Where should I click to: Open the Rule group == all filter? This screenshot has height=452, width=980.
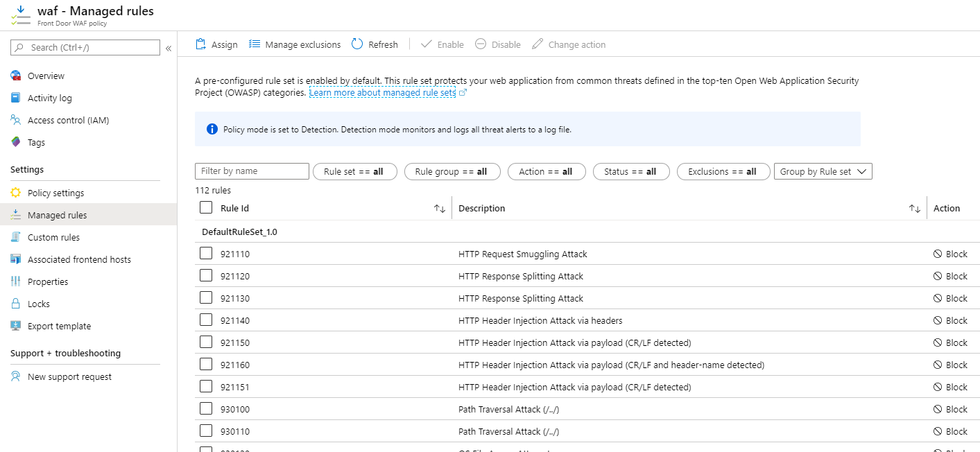[x=452, y=171]
